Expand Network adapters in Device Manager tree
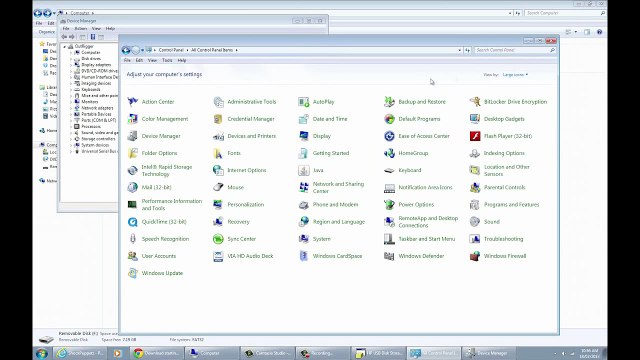Screen dimensions: 640x360 click(71, 108)
